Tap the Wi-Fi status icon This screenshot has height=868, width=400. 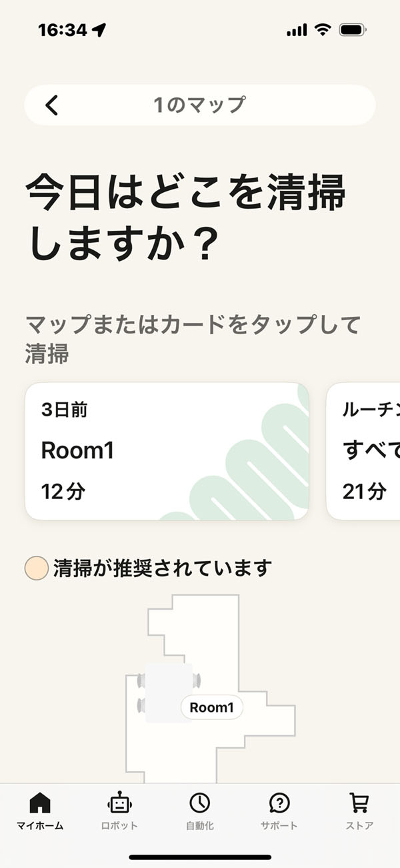(x=323, y=30)
